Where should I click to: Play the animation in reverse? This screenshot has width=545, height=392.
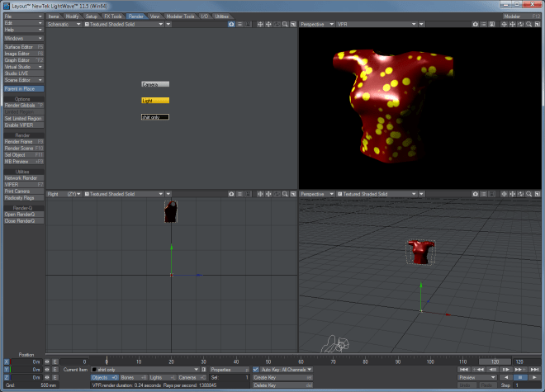click(x=506, y=377)
